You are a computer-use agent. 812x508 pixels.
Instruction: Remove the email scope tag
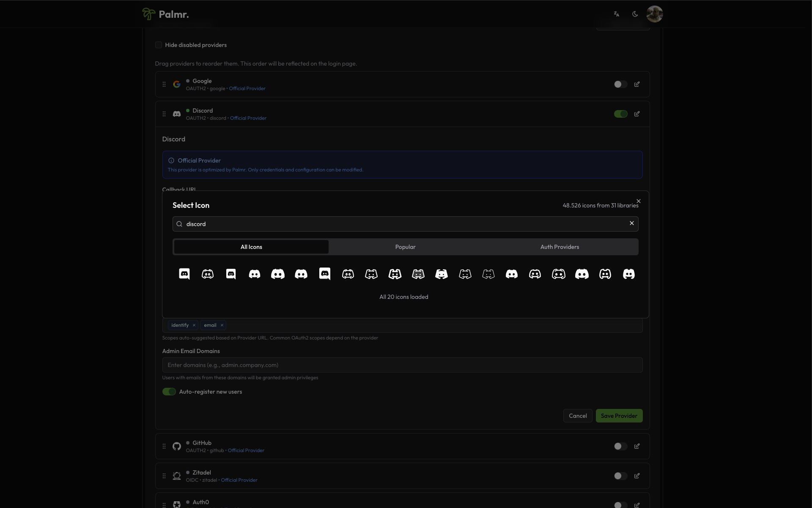pos(222,325)
